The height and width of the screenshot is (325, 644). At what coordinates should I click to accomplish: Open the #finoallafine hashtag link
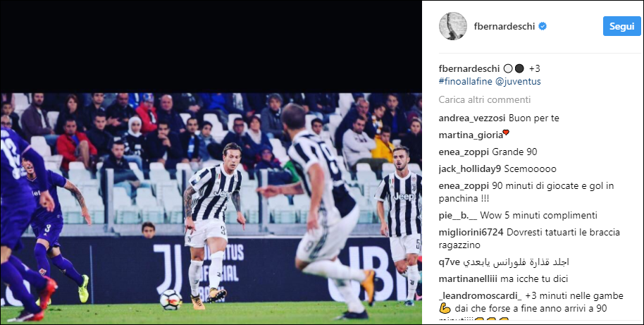point(465,81)
